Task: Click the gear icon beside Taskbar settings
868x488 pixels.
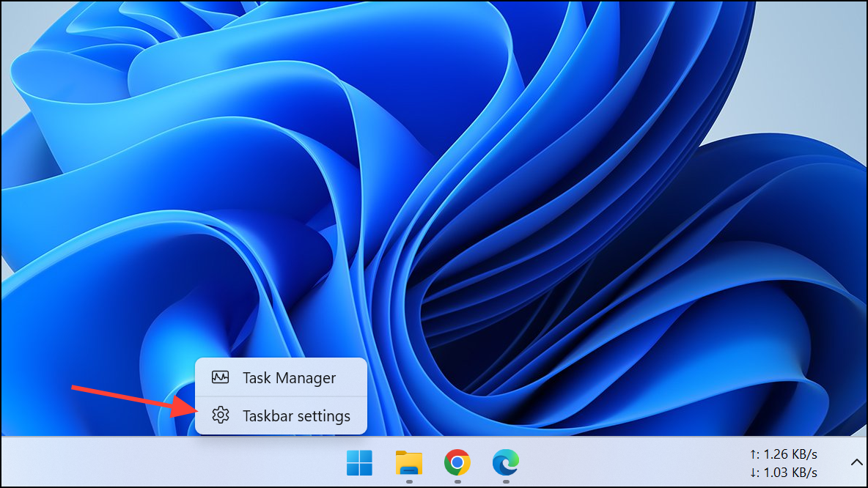Action: point(221,415)
